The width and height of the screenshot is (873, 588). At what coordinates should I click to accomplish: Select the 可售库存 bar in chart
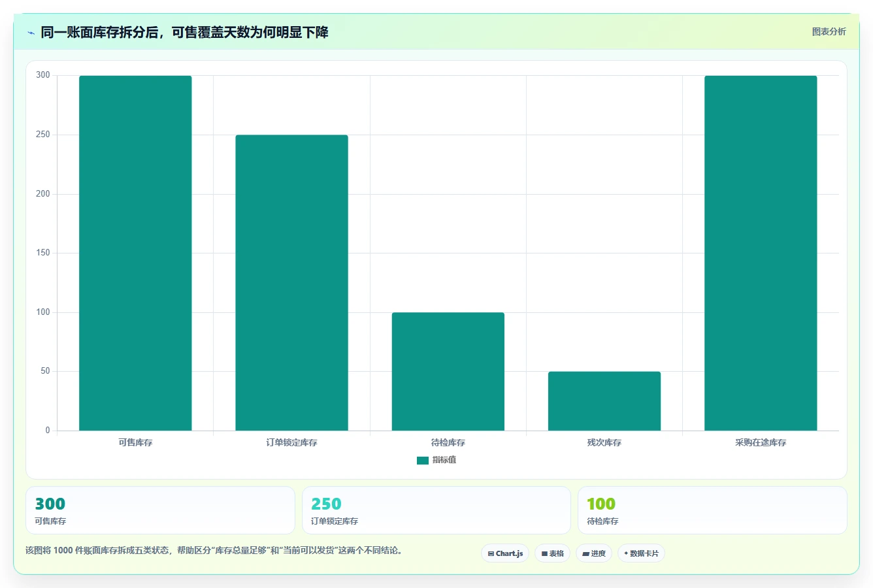coord(135,253)
